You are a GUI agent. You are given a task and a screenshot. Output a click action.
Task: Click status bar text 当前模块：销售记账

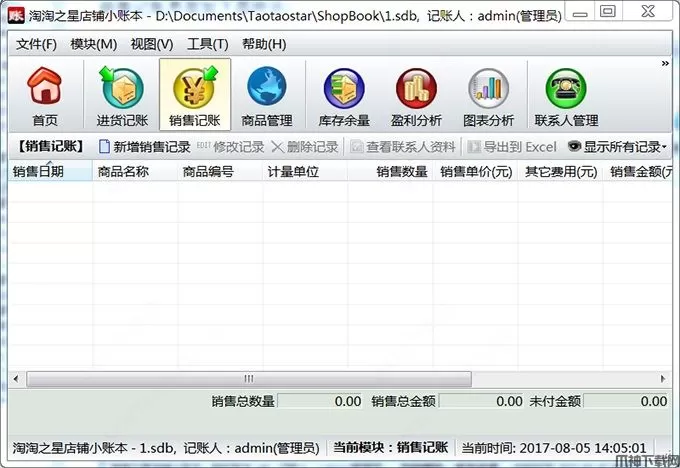[x=390, y=448]
